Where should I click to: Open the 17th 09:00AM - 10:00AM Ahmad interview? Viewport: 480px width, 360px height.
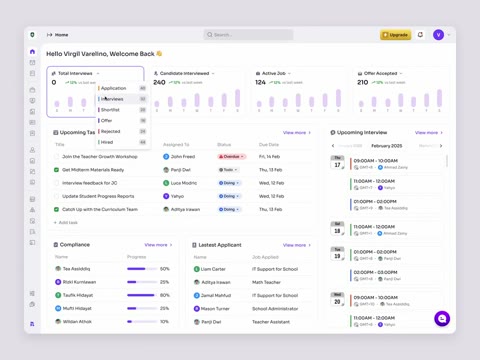coord(396,164)
